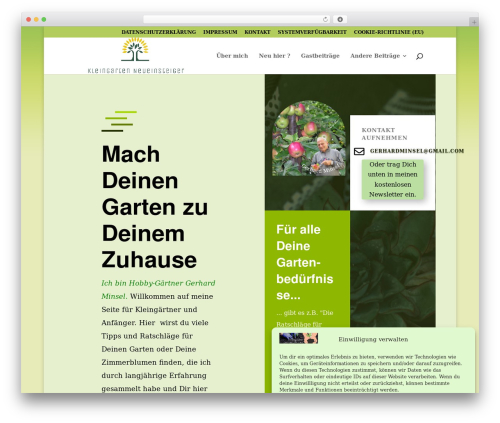Select Gastbeiträge menu item
500x423 pixels.
click(x=320, y=56)
